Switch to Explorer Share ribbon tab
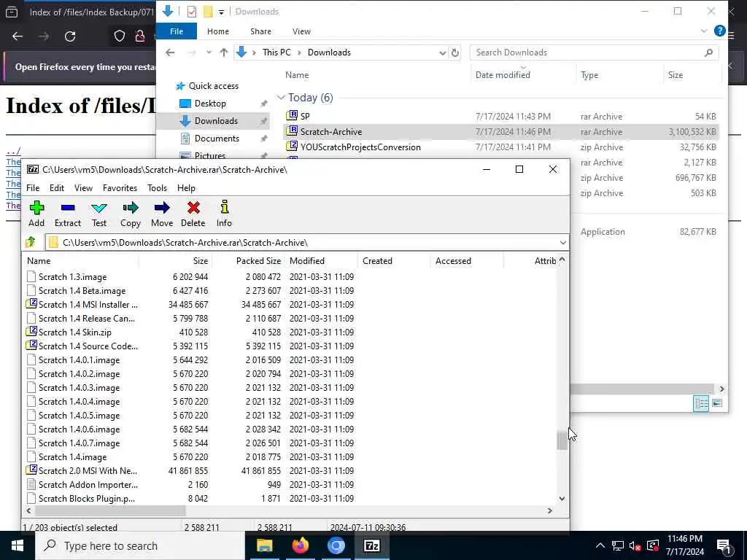Image resolution: width=747 pixels, height=560 pixels. click(260, 31)
